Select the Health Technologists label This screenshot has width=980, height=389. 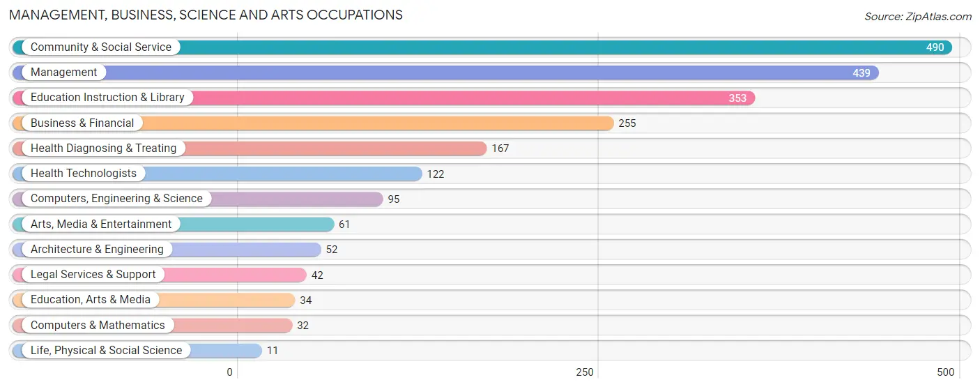pyautogui.click(x=84, y=174)
